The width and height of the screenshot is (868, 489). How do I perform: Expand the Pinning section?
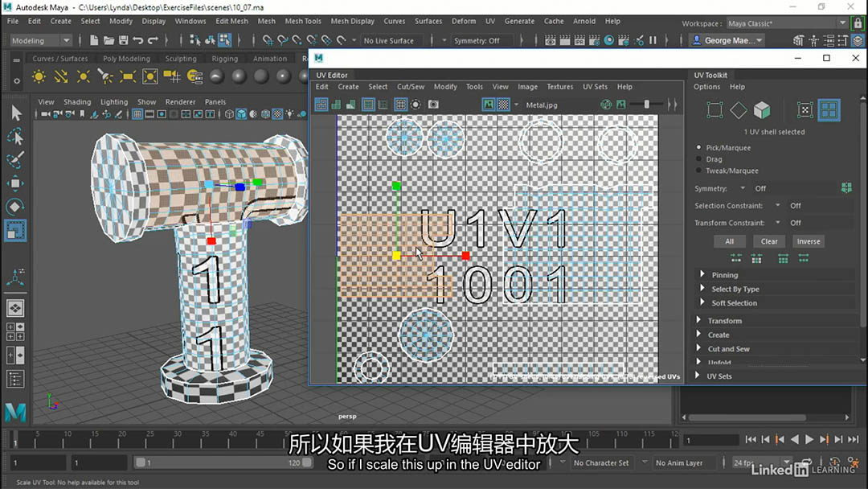[724, 275]
